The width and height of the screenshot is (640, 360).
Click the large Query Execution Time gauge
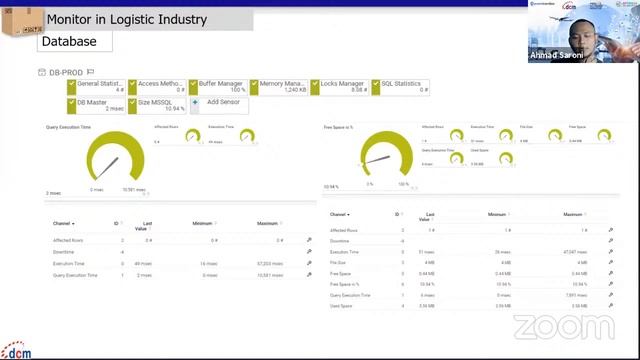coord(116,156)
